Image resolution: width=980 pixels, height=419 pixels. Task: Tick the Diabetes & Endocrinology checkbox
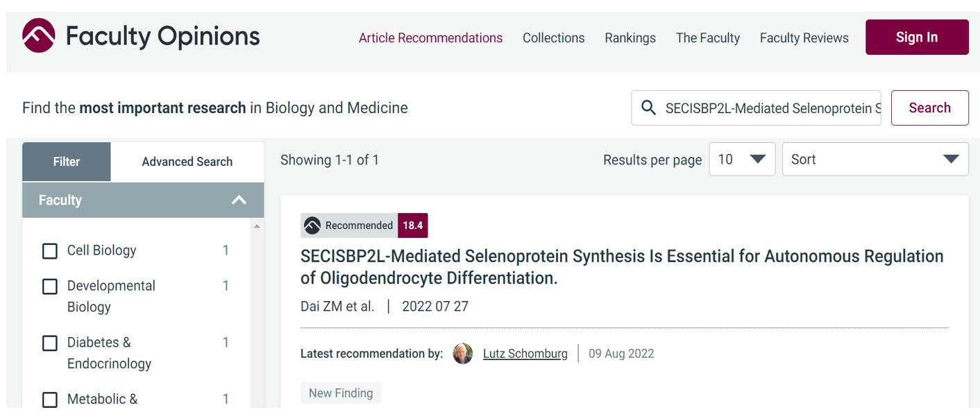point(50,343)
